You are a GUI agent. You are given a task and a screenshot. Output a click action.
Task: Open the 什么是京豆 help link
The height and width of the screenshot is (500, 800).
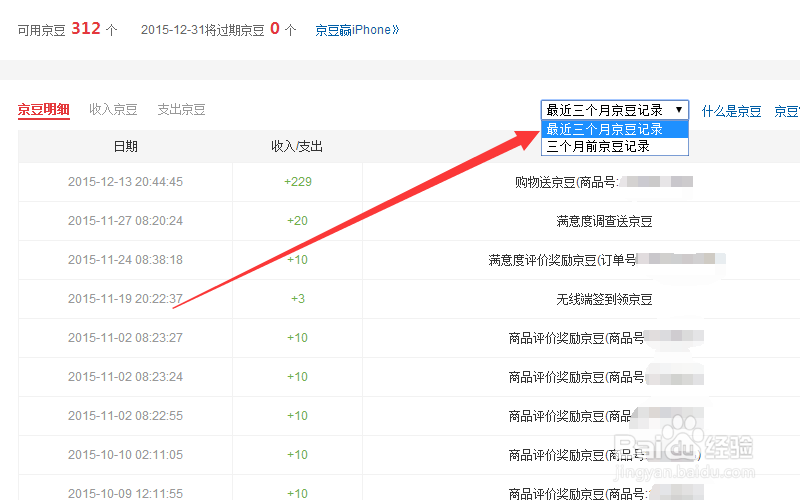point(731,111)
